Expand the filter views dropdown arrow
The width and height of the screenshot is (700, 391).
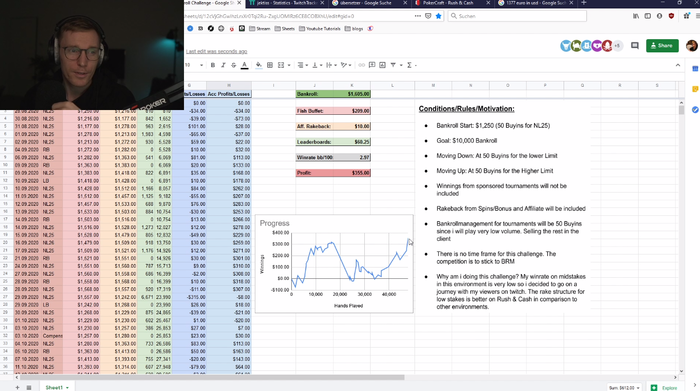tap(401, 65)
